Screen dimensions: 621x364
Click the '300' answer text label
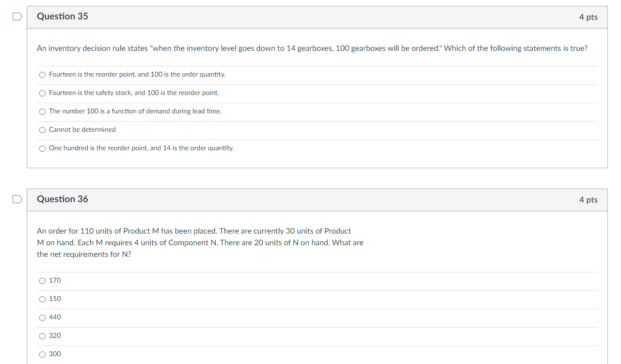[55, 354]
